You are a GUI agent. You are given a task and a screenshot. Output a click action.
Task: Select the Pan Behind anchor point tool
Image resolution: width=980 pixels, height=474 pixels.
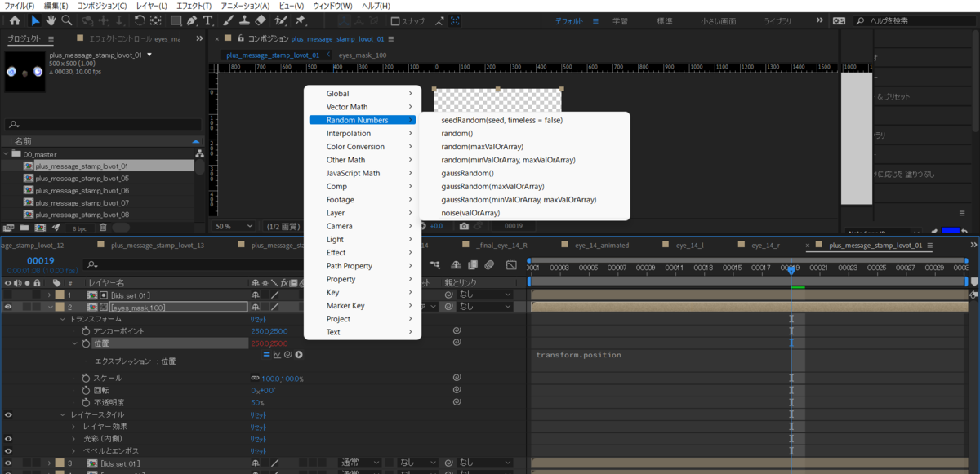pos(156,20)
